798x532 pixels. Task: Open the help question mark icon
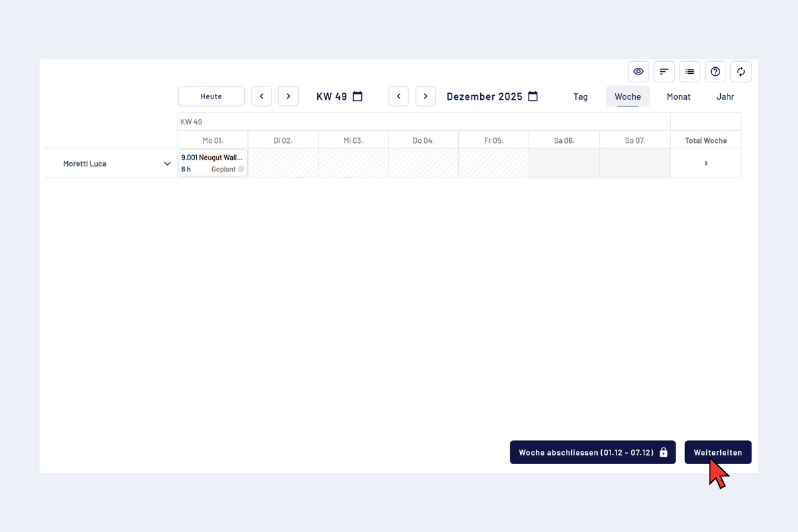pyautogui.click(x=716, y=72)
